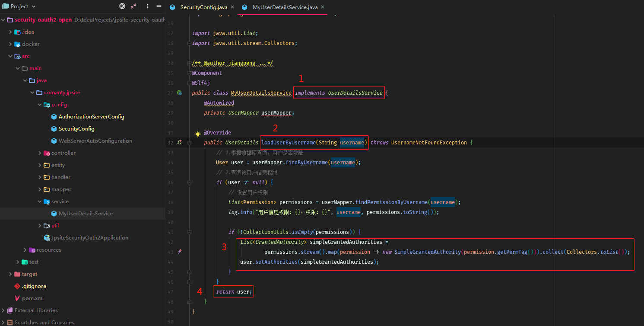Close the SecurityConfig.java tab

click(232, 7)
